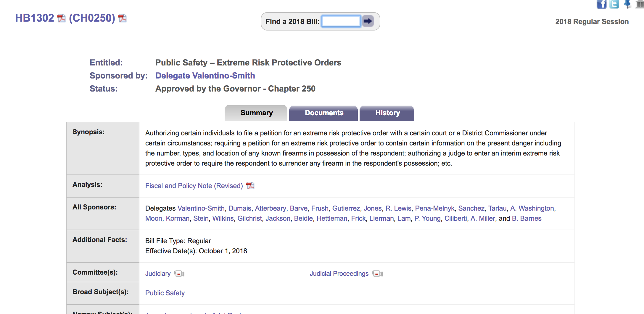Open the CH0250 chapter PDF icon

[x=122, y=18]
